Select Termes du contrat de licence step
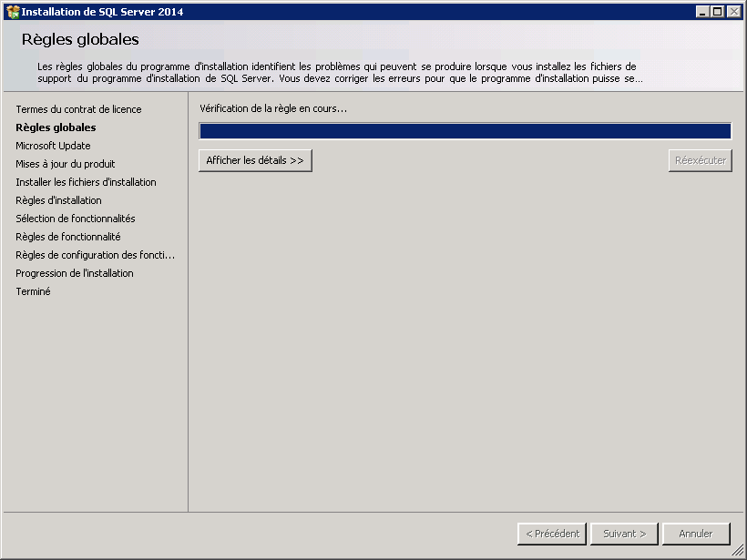The height and width of the screenshot is (560, 747). (x=78, y=109)
